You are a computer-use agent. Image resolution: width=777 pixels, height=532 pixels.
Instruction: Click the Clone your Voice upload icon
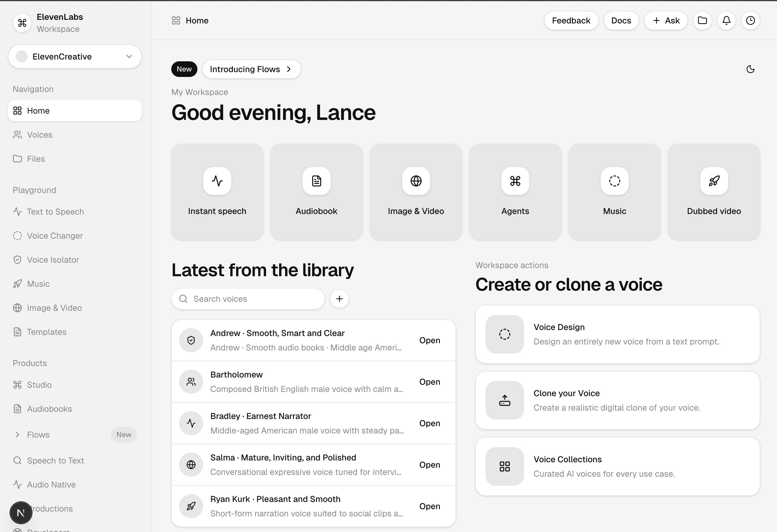[504, 400]
